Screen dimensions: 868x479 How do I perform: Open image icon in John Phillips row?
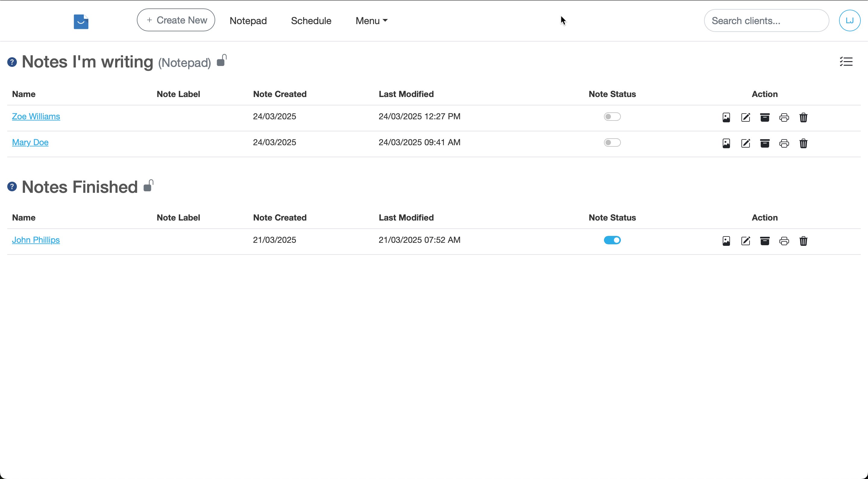tap(726, 241)
